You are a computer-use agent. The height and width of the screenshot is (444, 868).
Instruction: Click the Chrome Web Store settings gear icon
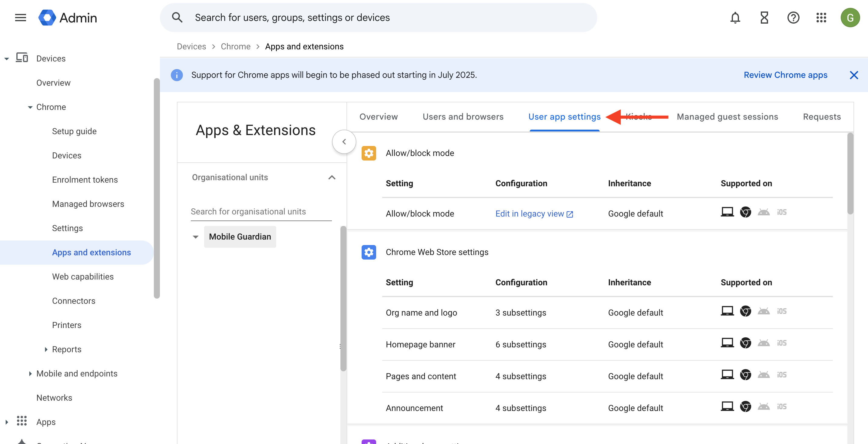tap(369, 252)
